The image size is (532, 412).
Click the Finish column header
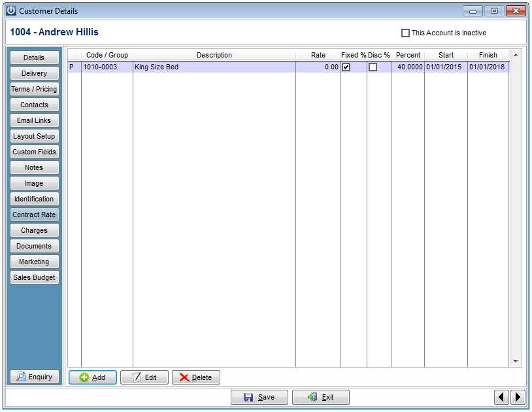click(x=488, y=55)
